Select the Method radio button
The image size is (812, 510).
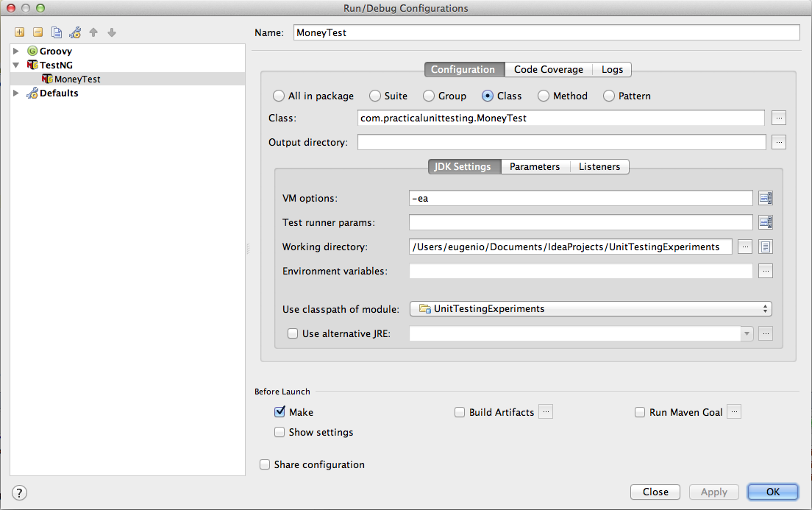(x=544, y=96)
